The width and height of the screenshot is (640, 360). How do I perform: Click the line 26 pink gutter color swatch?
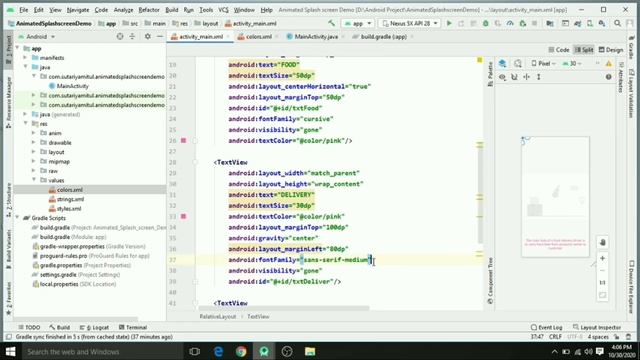click(184, 141)
